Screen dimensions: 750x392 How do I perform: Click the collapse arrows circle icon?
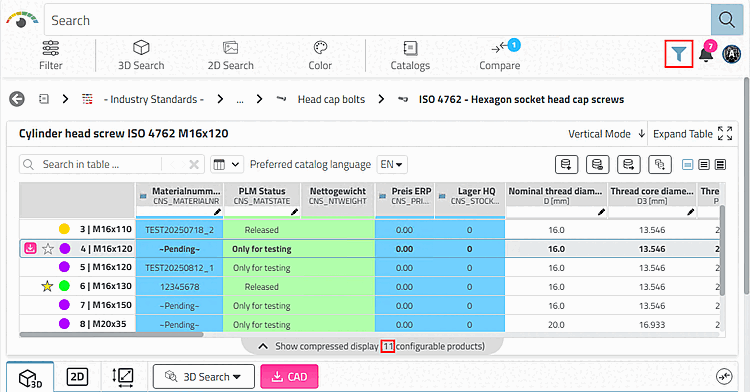point(724,377)
